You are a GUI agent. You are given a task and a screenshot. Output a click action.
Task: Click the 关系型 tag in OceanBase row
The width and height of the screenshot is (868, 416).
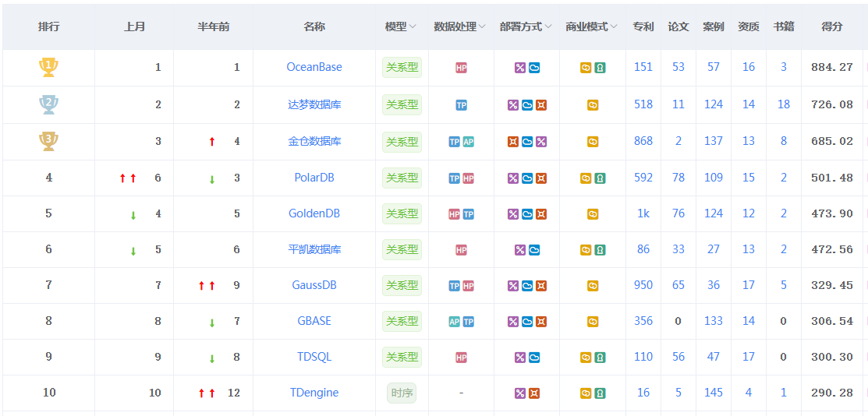pos(402,68)
